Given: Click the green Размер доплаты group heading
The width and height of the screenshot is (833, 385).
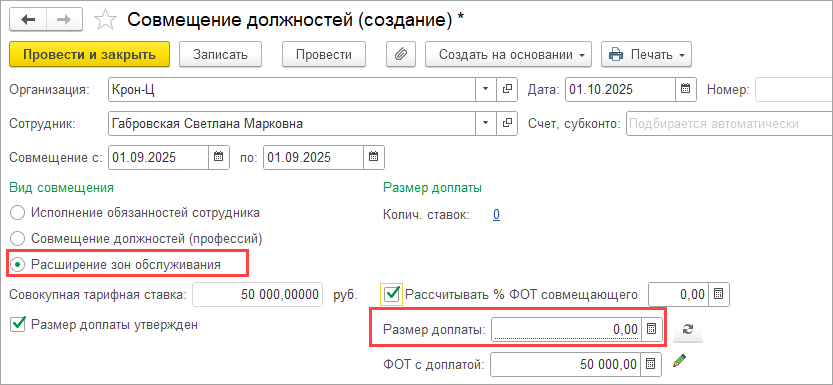Looking at the screenshot, I should coord(432,187).
